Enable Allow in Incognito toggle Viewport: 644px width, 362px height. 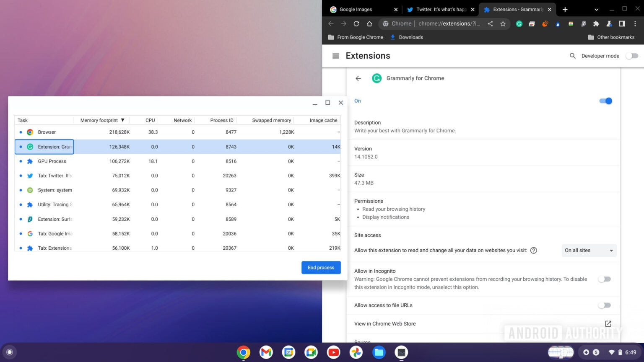[x=604, y=279]
